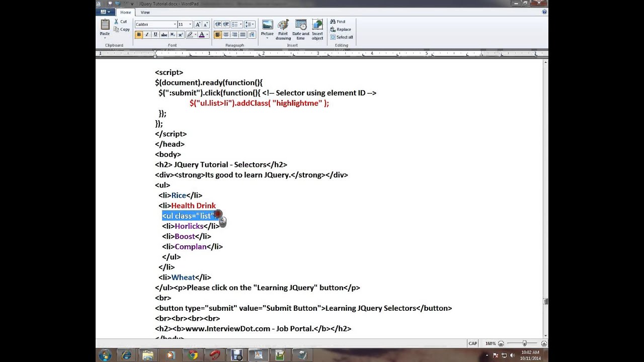Click the addClass highlightme code line

[x=259, y=103]
